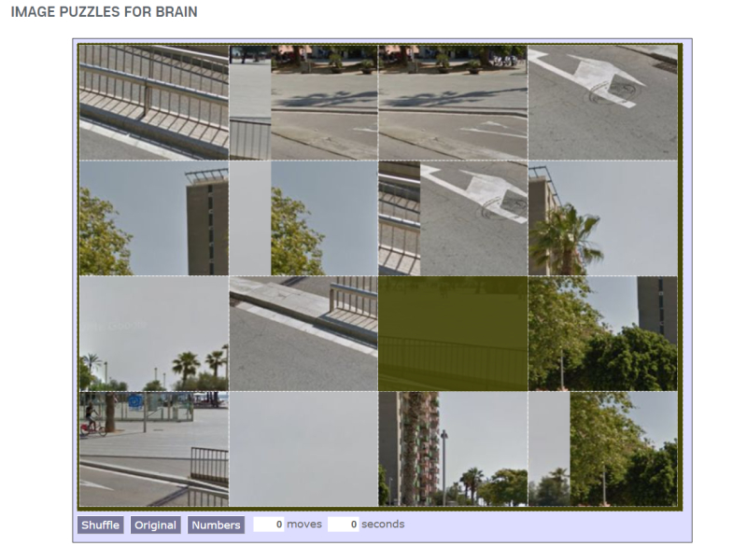Click the dark olive empty slot
747x560 pixels.
(453, 333)
